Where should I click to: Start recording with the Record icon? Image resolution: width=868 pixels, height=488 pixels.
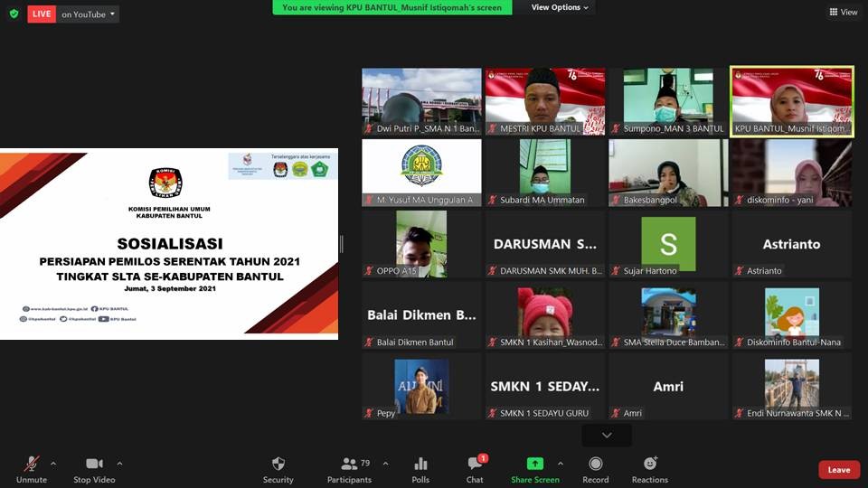click(595, 464)
